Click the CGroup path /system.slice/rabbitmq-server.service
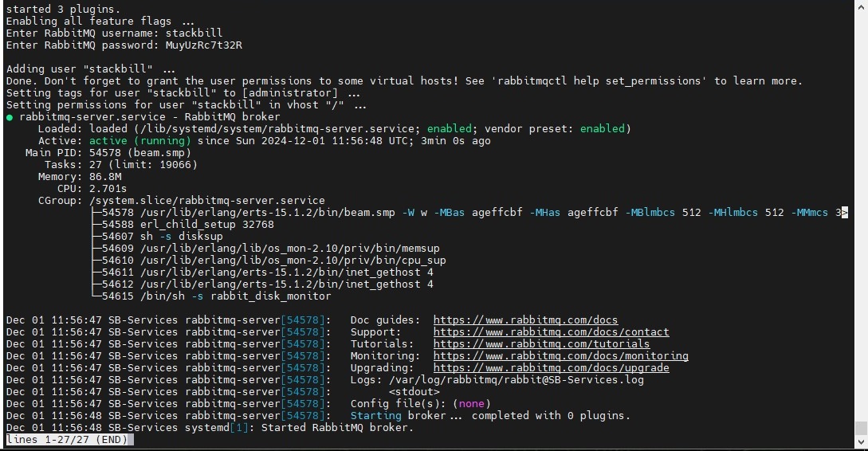Image resolution: width=868 pixels, height=451 pixels. [207, 200]
